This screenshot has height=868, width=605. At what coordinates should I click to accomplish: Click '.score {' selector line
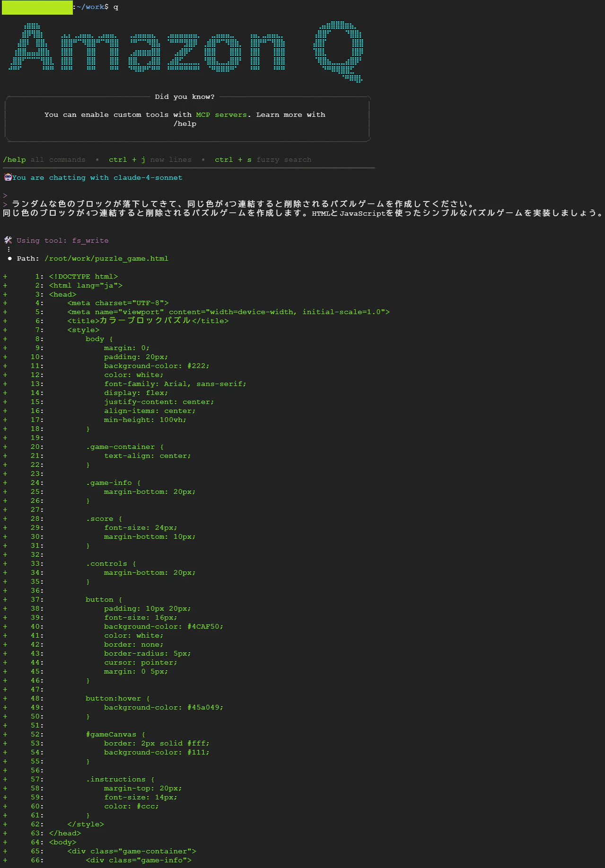tap(104, 518)
